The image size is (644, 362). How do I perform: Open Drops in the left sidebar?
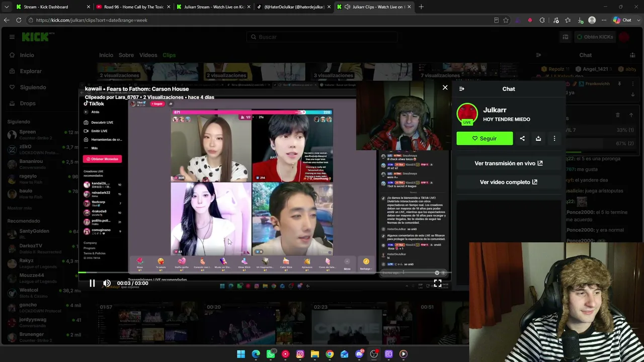pyautogui.click(x=28, y=103)
